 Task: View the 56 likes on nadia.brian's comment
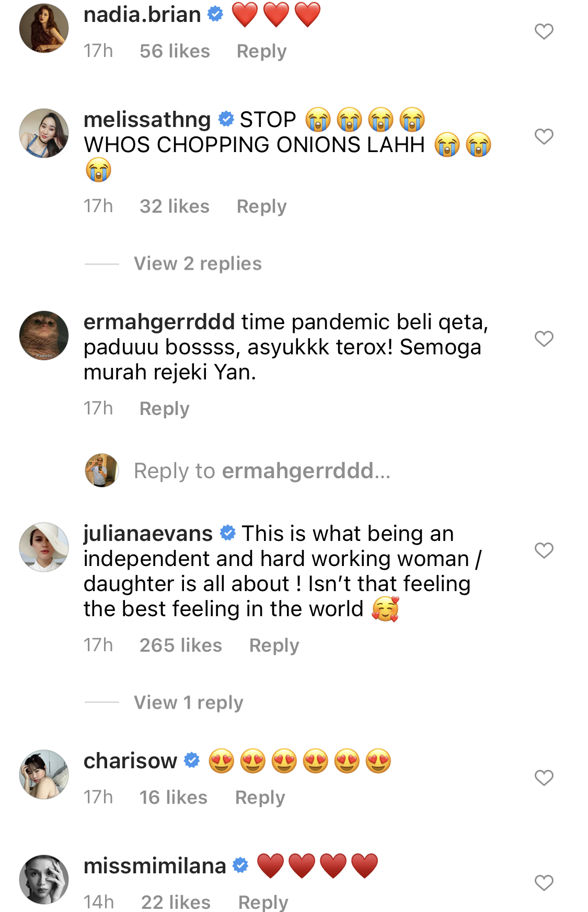point(175,51)
